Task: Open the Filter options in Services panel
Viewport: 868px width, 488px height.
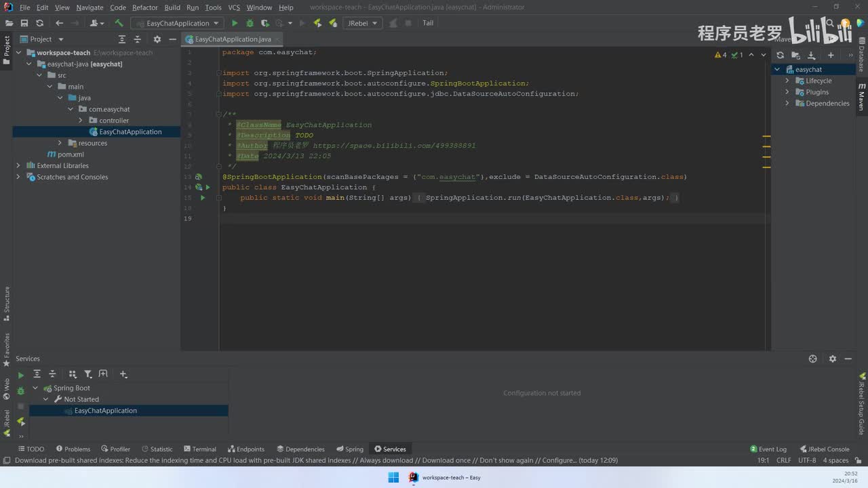Action: pyautogui.click(x=88, y=374)
